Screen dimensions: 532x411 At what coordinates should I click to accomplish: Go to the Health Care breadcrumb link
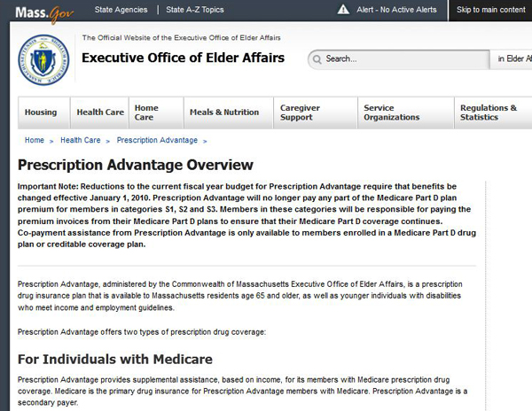pyautogui.click(x=81, y=140)
